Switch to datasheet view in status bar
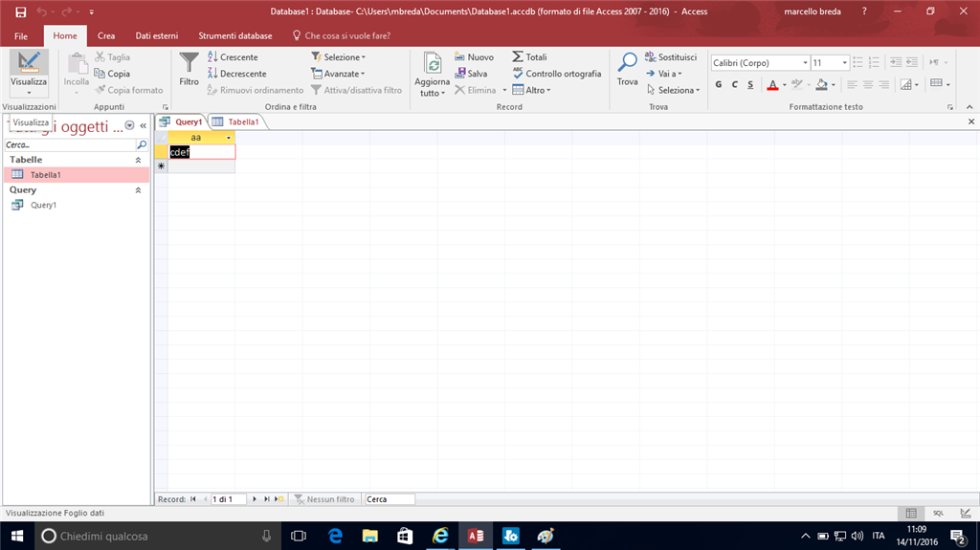This screenshot has height=550, width=980. (911, 513)
